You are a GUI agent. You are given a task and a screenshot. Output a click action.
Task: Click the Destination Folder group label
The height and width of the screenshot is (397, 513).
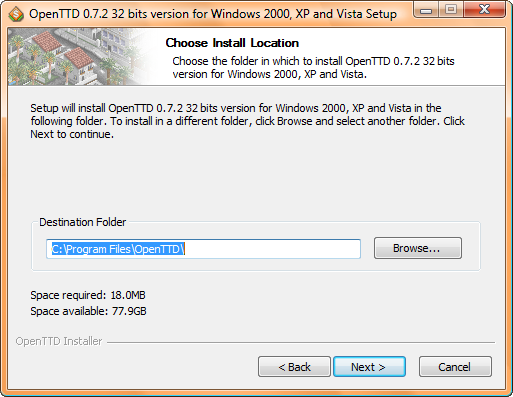click(x=83, y=222)
